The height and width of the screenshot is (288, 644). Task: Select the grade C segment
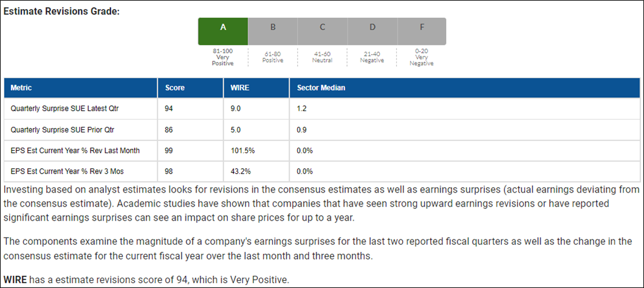coord(323,31)
